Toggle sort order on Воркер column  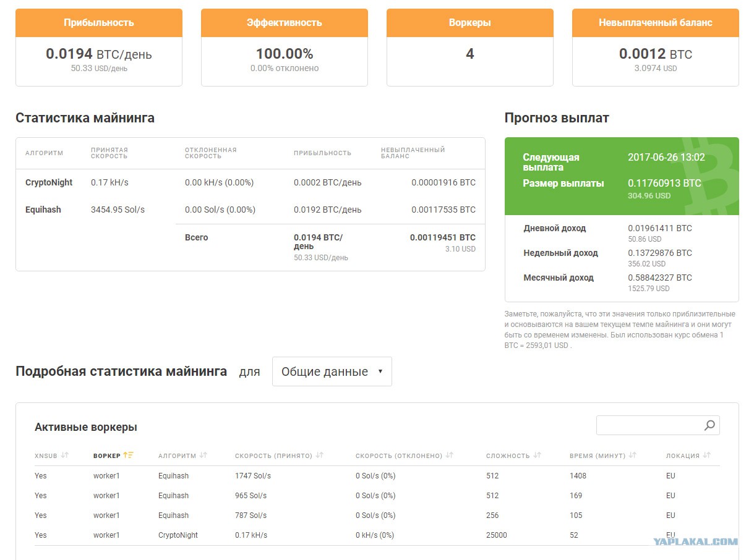[129, 456]
